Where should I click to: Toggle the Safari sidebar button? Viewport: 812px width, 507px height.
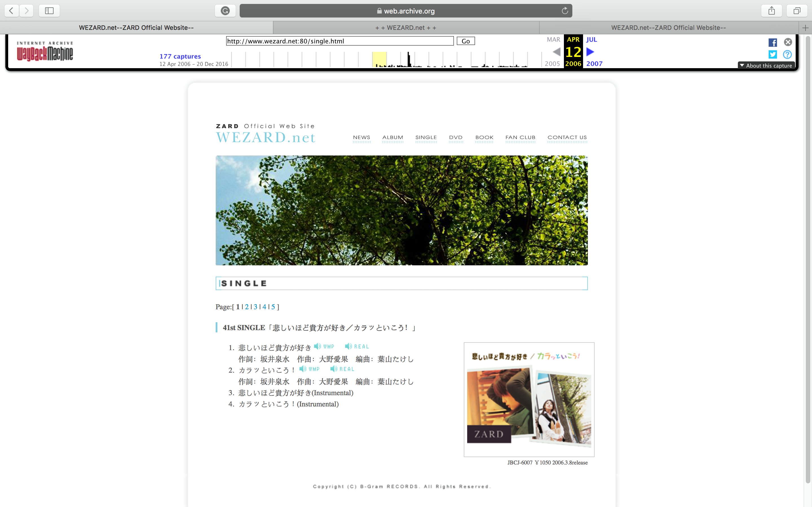[49, 11]
